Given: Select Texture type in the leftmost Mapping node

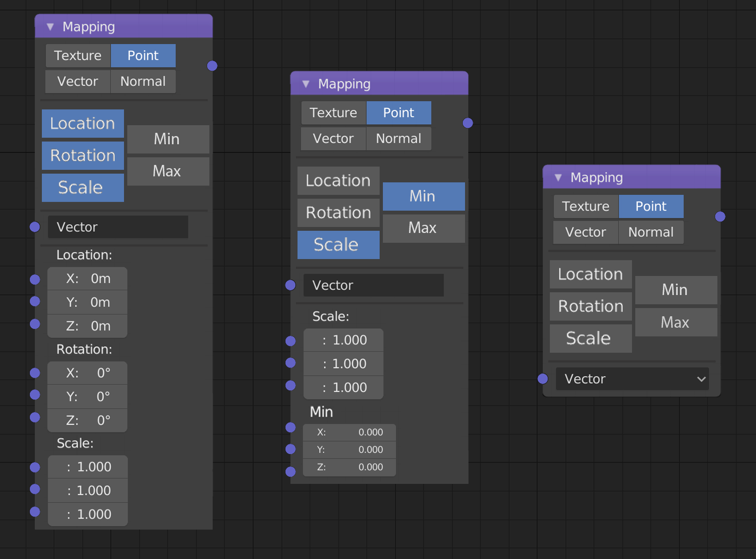Looking at the screenshot, I should pyautogui.click(x=78, y=56).
